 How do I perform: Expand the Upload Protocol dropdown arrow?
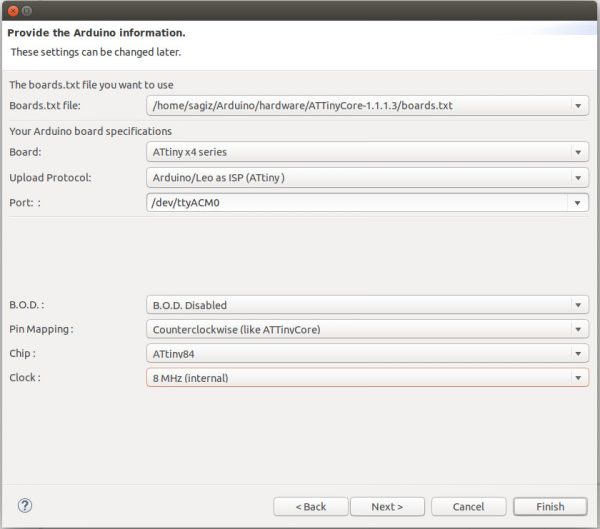[578, 178]
